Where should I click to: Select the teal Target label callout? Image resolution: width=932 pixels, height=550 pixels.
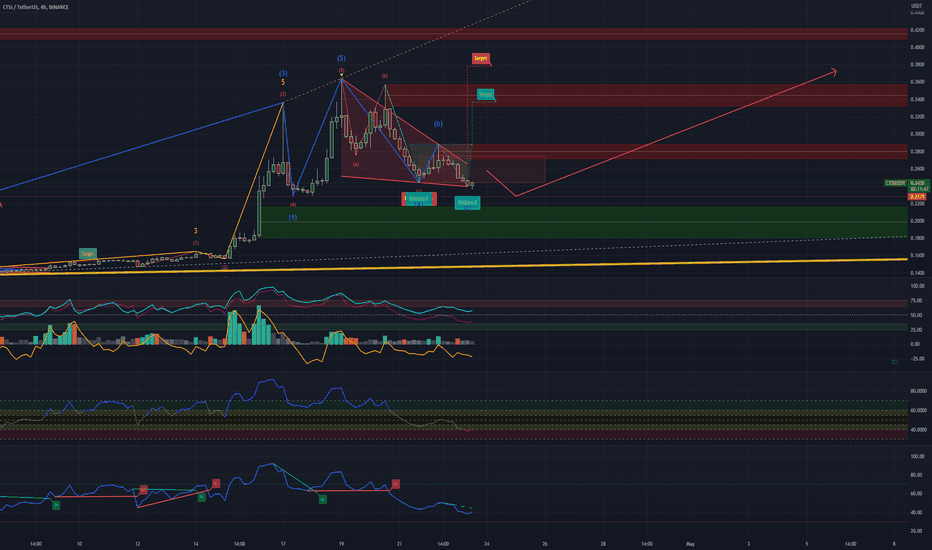486,95
